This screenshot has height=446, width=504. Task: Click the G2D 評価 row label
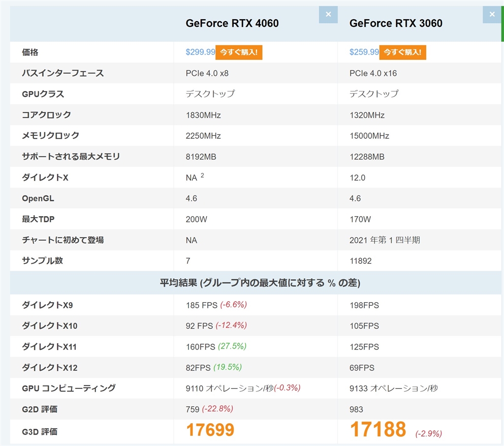(39, 410)
